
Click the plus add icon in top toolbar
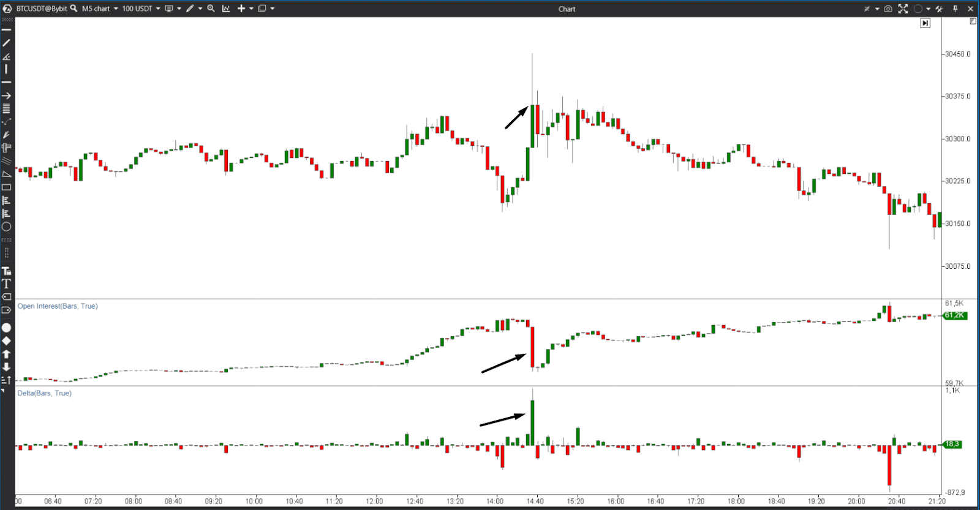click(x=241, y=9)
